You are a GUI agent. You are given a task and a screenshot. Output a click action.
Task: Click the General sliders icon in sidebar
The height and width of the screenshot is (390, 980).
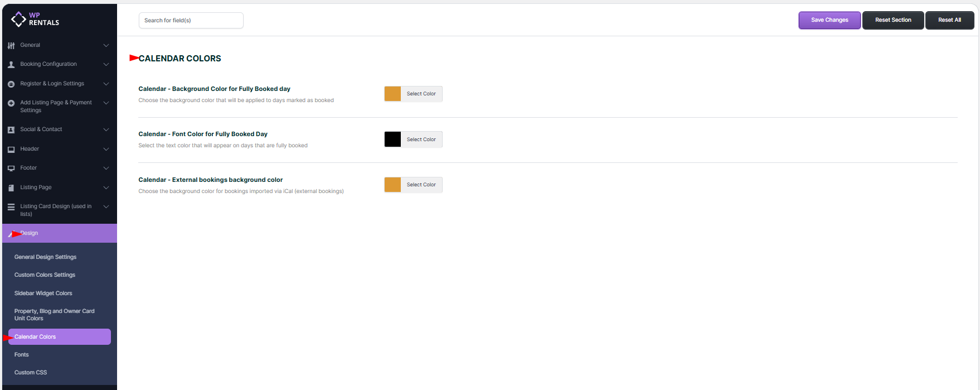point(11,45)
